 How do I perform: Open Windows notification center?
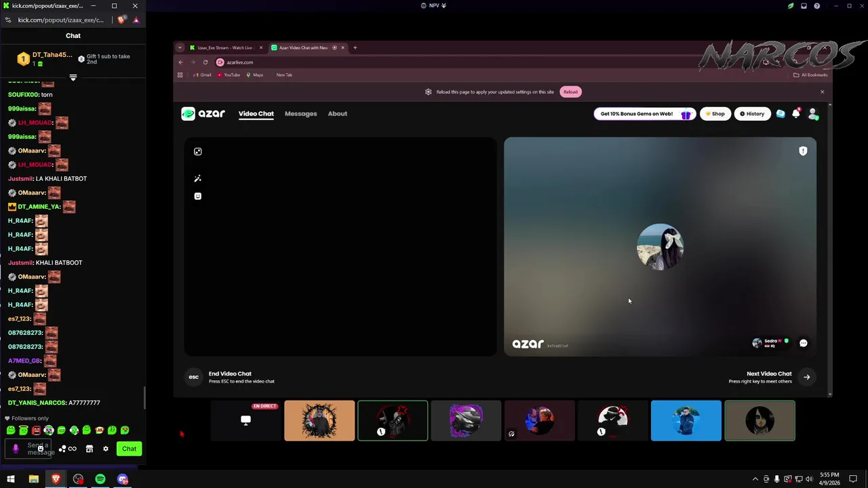[853, 480]
